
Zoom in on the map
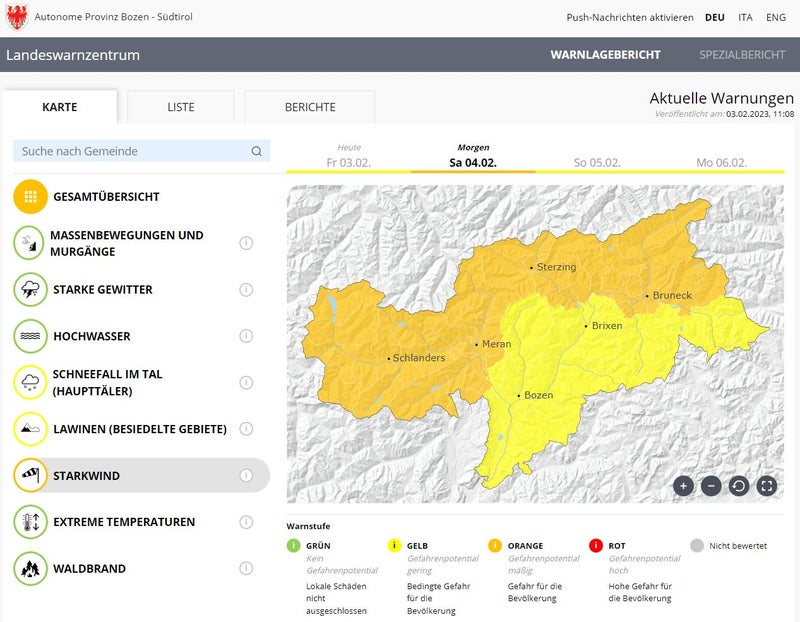683,486
